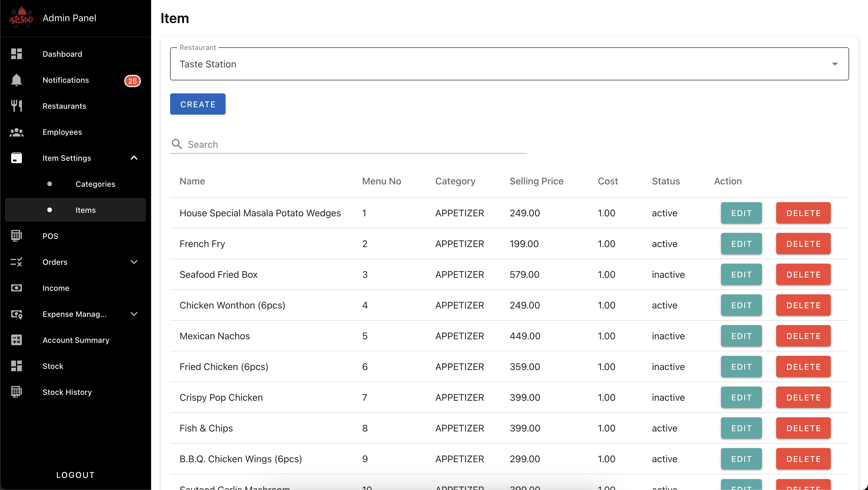This screenshot has width=868, height=490.
Task: Open the Categories submenu item
Action: 95,184
